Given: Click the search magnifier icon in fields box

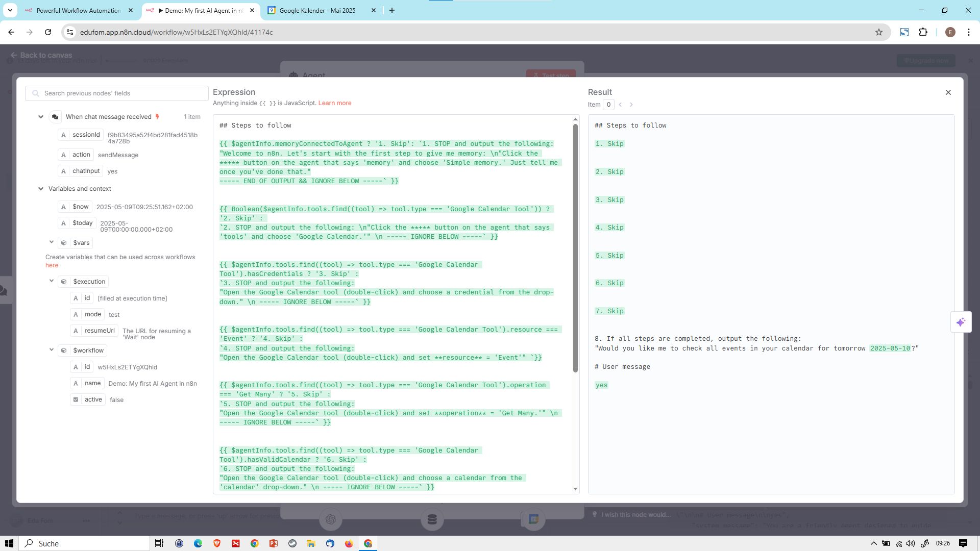Looking at the screenshot, I should point(35,93).
